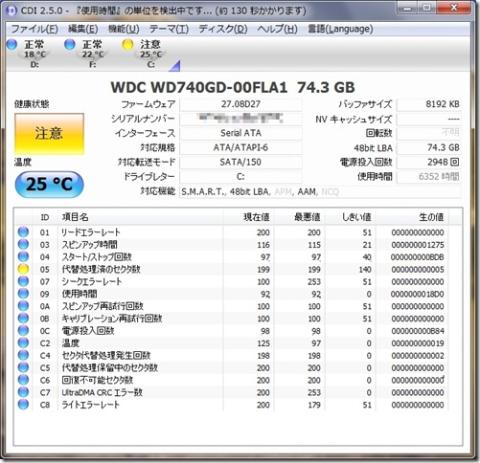Click the buffer size field showing 8192 KB
Image resolution: width=480 pixels, height=463 pixels.
[429, 104]
